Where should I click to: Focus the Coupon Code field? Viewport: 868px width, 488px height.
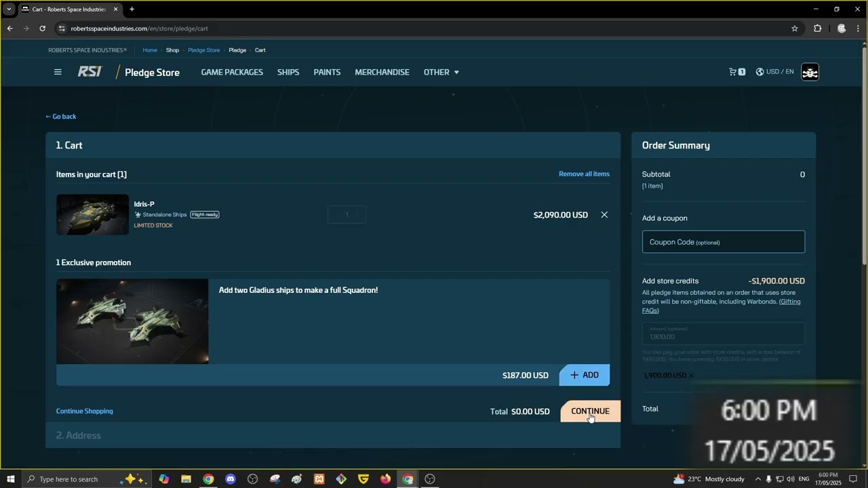(724, 242)
